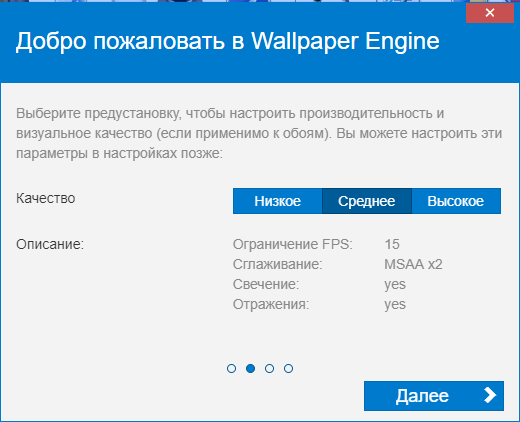Click the Далее button
This screenshot has width=520, height=422.
coord(434,396)
